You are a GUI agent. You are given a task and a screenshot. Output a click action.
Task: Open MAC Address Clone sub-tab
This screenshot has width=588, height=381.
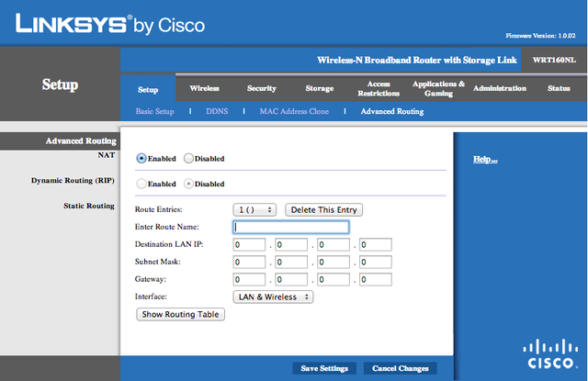tap(294, 111)
